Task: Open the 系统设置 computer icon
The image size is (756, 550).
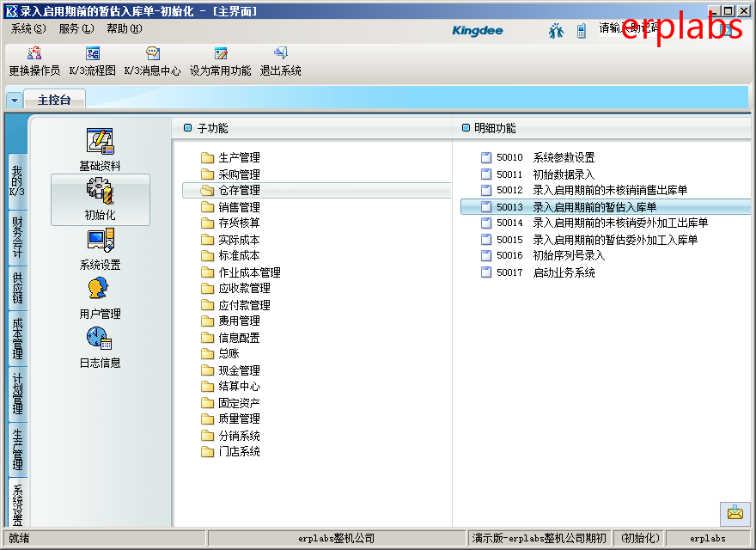Action: pyautogui.click(x=100, y=241)
